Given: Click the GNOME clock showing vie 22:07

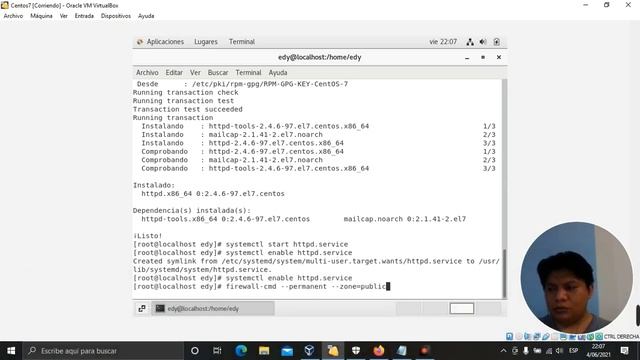Looking at the screenshot, I should 443,42.
